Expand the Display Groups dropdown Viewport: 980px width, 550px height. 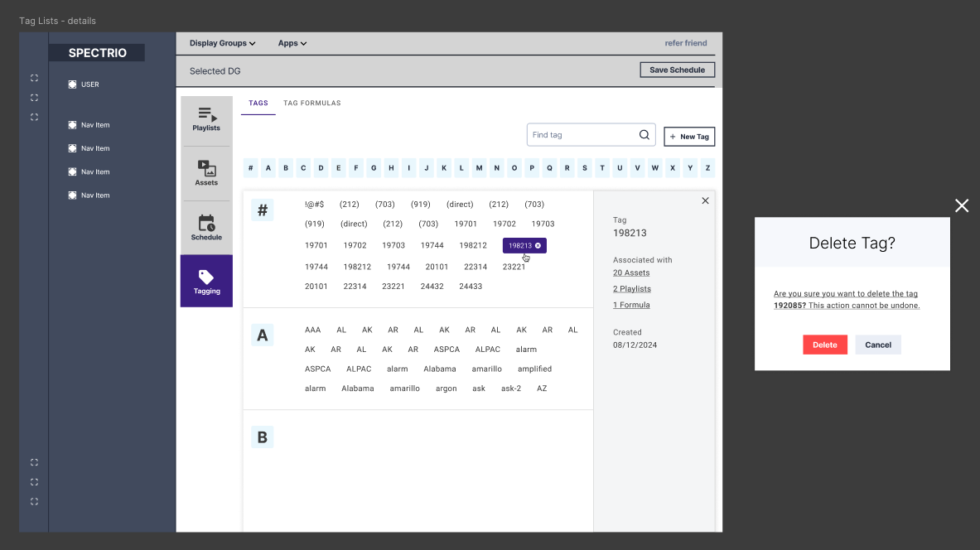tap(222, 43)
